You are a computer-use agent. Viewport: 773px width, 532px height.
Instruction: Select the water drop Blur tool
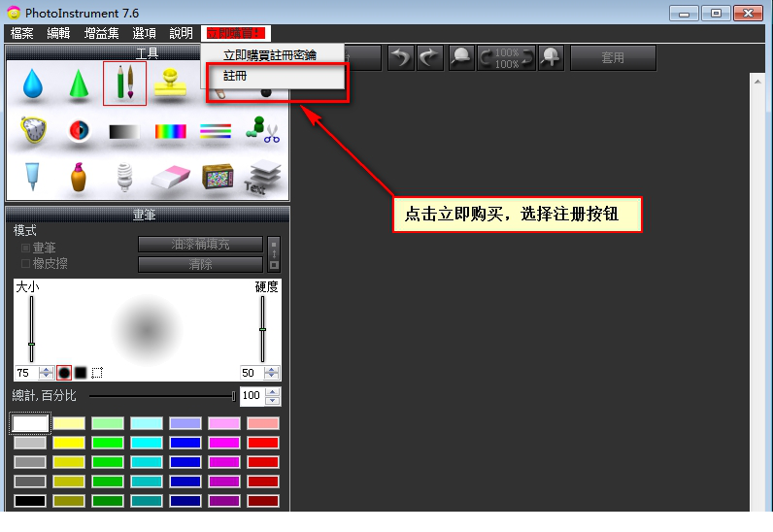point(33,83)
